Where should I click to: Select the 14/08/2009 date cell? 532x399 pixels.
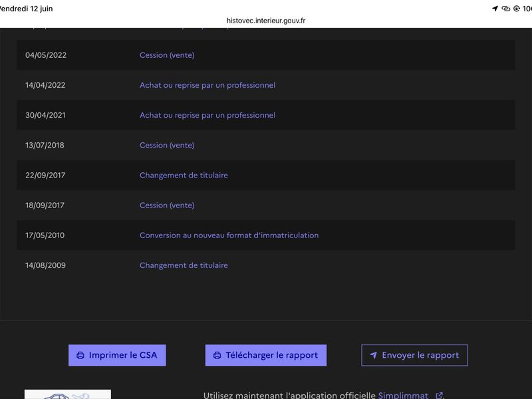click(45, 265)
